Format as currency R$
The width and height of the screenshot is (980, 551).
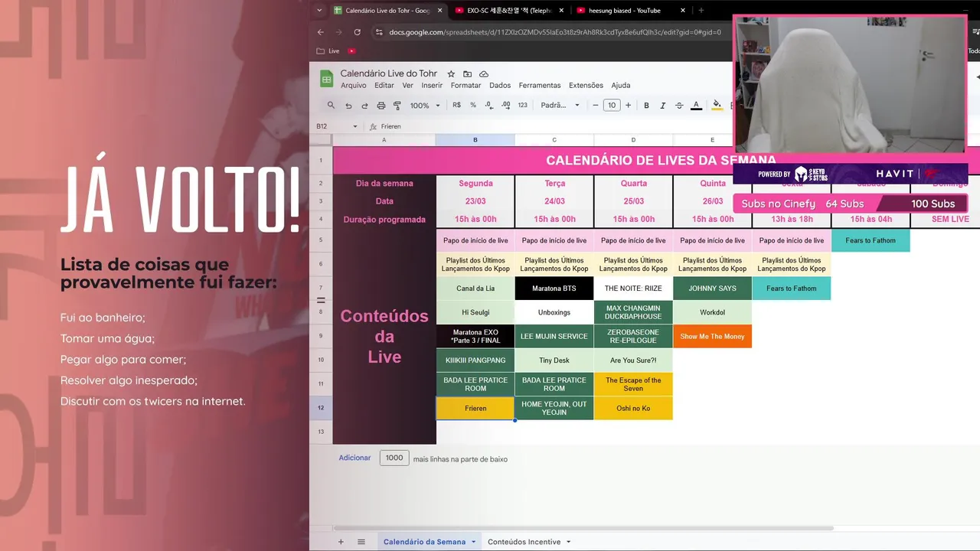click(456, 106)
